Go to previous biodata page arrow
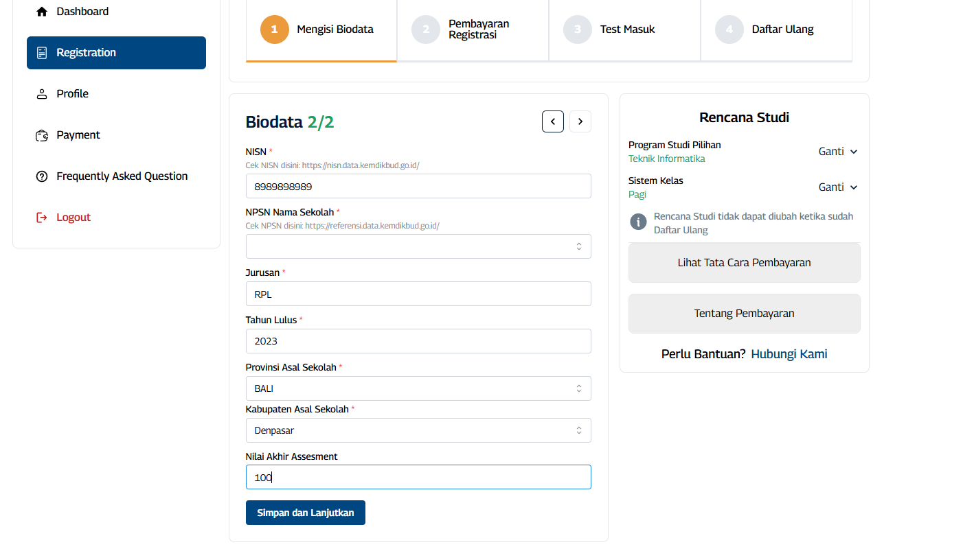Screen dimensions: 963x560 pos(553,121)
